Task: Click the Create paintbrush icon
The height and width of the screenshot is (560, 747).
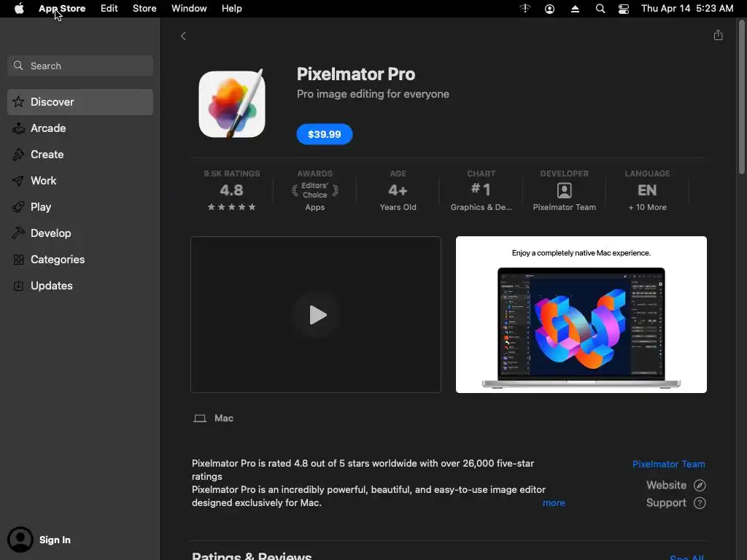Action: [18, 155]
